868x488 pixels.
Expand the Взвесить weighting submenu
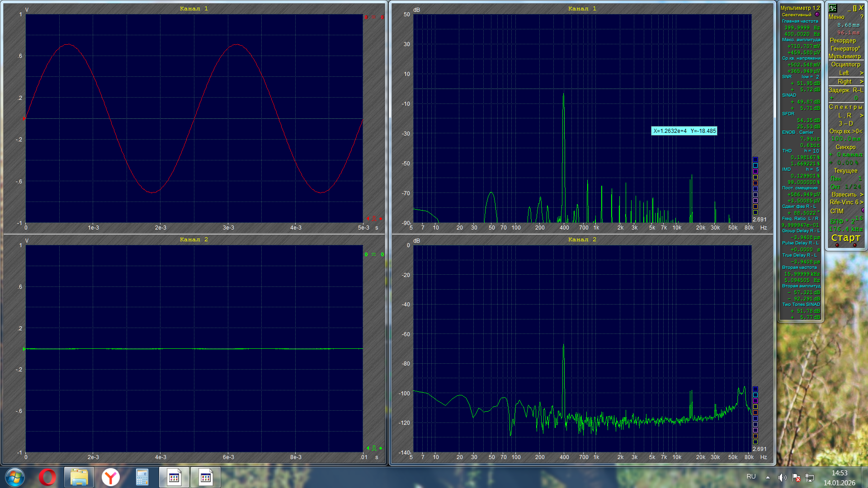click(x=861, y=195)
